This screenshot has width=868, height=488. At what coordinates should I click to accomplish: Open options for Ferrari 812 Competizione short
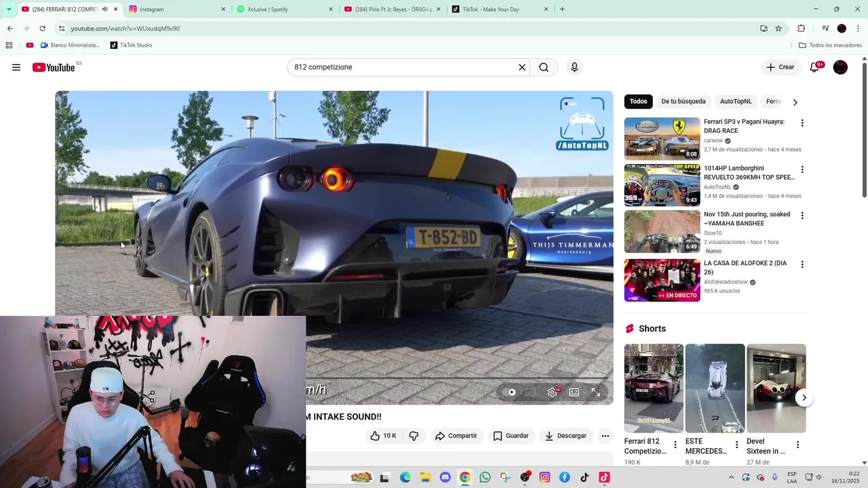675,445
